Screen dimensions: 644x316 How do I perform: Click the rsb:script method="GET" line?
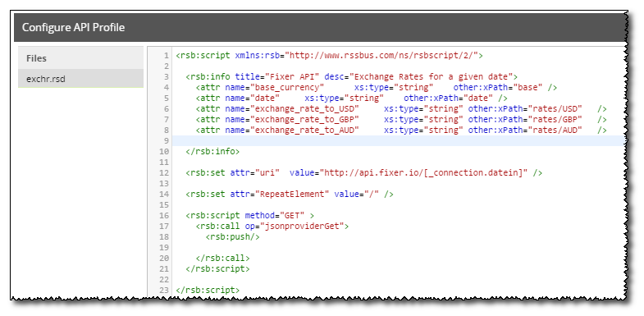tap(249, 215)
